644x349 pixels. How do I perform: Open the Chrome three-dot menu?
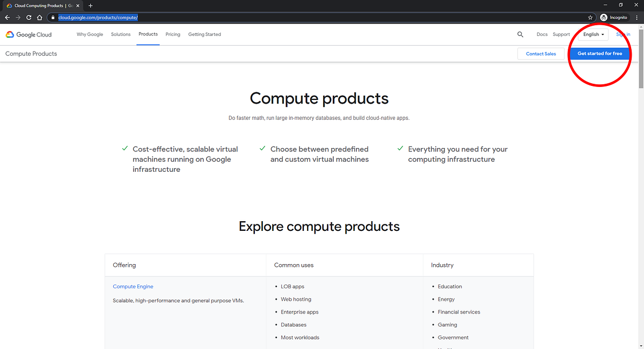pyautogui.click(x=636, y=17)
